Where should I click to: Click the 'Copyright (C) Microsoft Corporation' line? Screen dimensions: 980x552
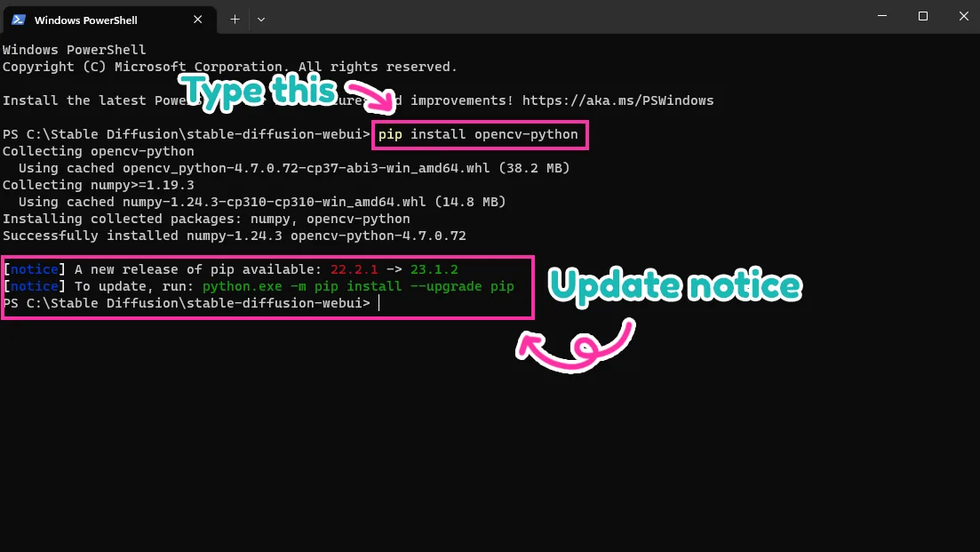click(229, 67)
